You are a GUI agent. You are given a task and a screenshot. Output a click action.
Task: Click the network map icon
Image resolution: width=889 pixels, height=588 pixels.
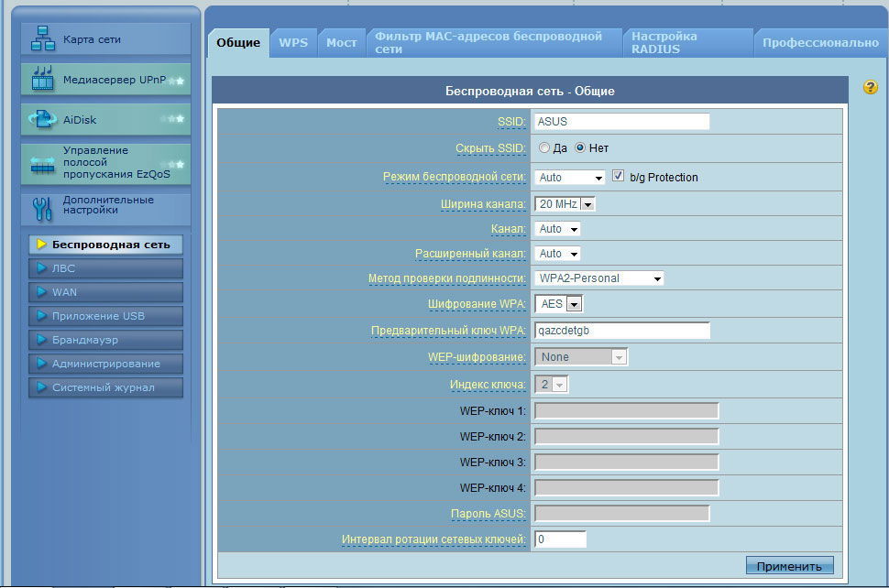click(x=43, y=39)
